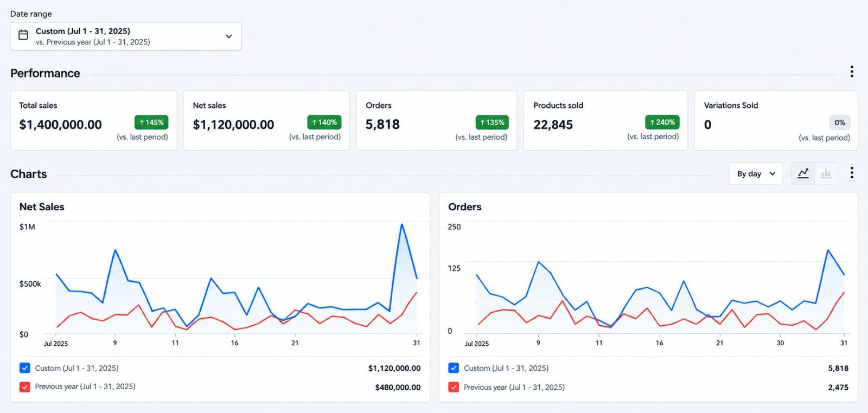Click the Date range label

(31, 14)
